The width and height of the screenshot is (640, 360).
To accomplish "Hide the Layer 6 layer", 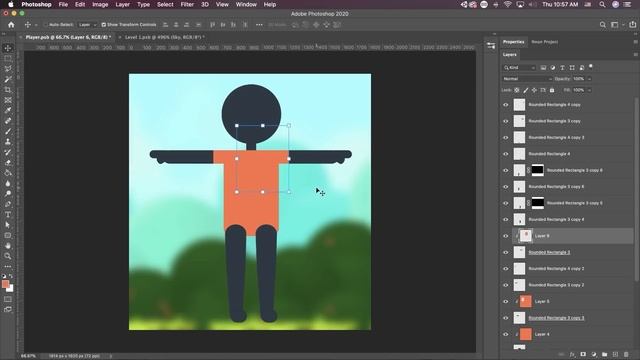I will [x=506, y=236].
